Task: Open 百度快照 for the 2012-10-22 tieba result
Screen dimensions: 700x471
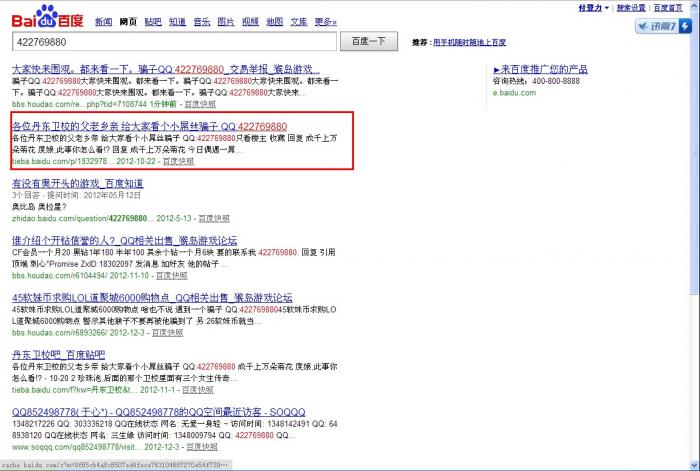Action: click(178, 161)
